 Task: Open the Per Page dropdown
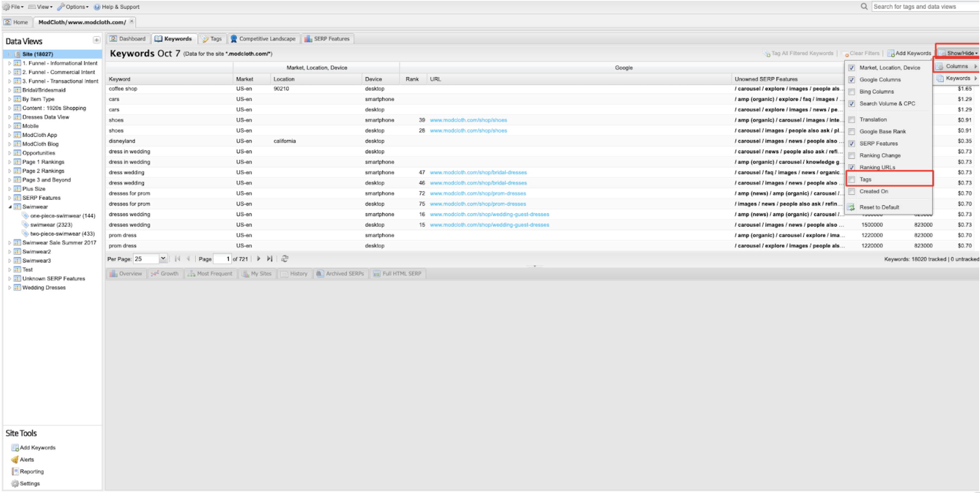(x=163, y=259)
